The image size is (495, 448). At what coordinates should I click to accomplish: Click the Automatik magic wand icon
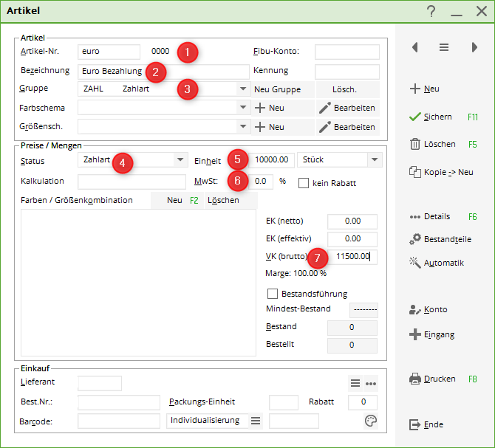pyautogui.click(x=415, y=263)
